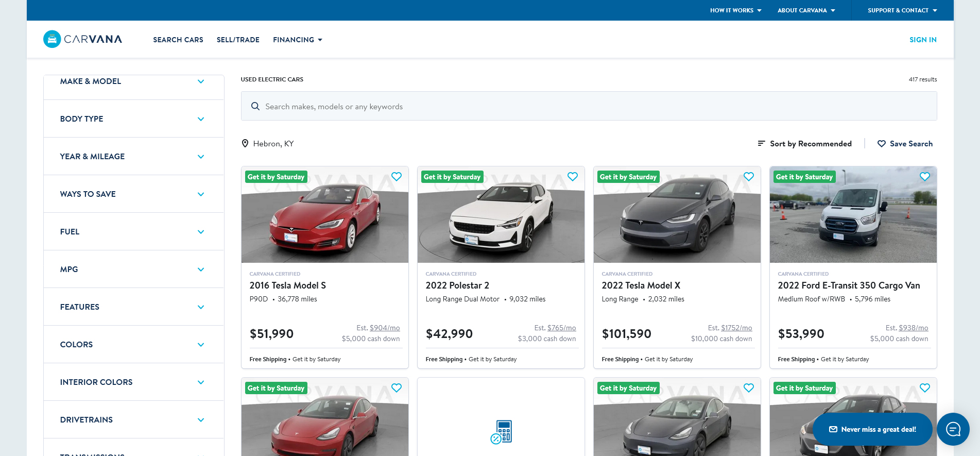
Task: Click the Used Electric Cars heading
Action: [x=272, y=79]
